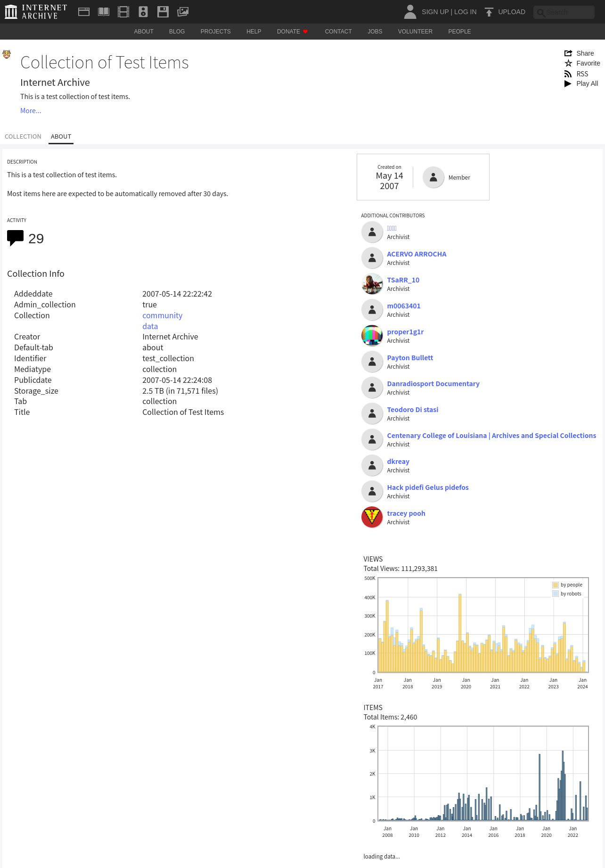The width and height of the screenshot is (605, 868).
Task: Open tracey pooh contributor link
Action: click(x=406, y=513)
